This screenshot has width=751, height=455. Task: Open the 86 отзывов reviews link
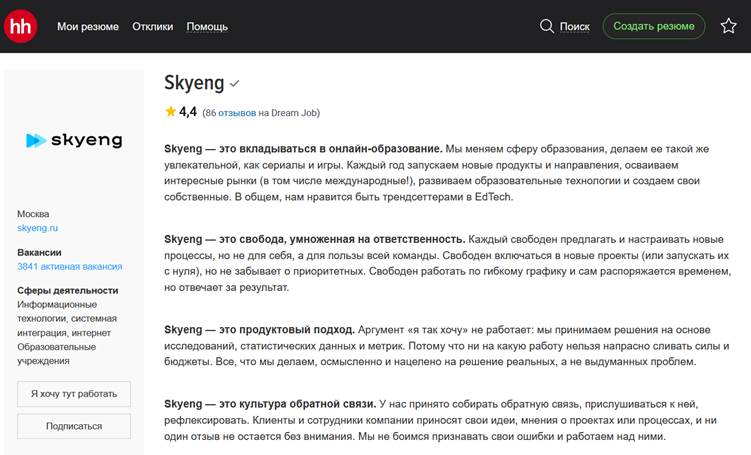(x=230, y=113)
